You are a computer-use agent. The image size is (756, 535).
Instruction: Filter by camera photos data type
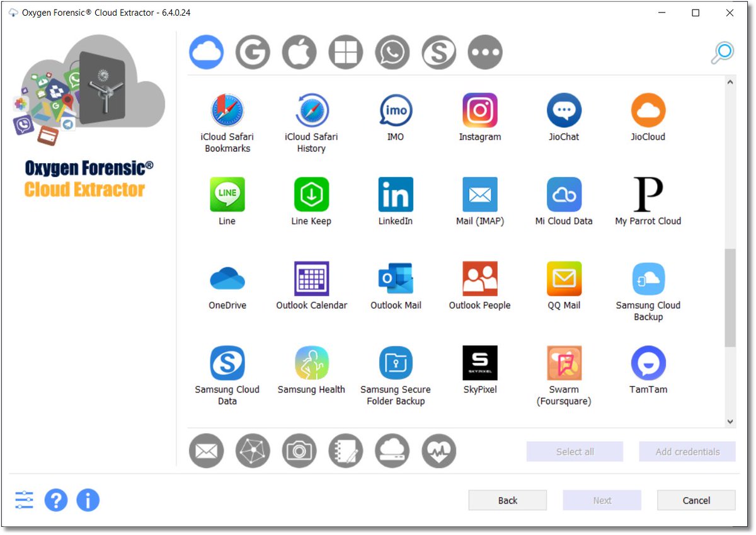pos(299,451)
